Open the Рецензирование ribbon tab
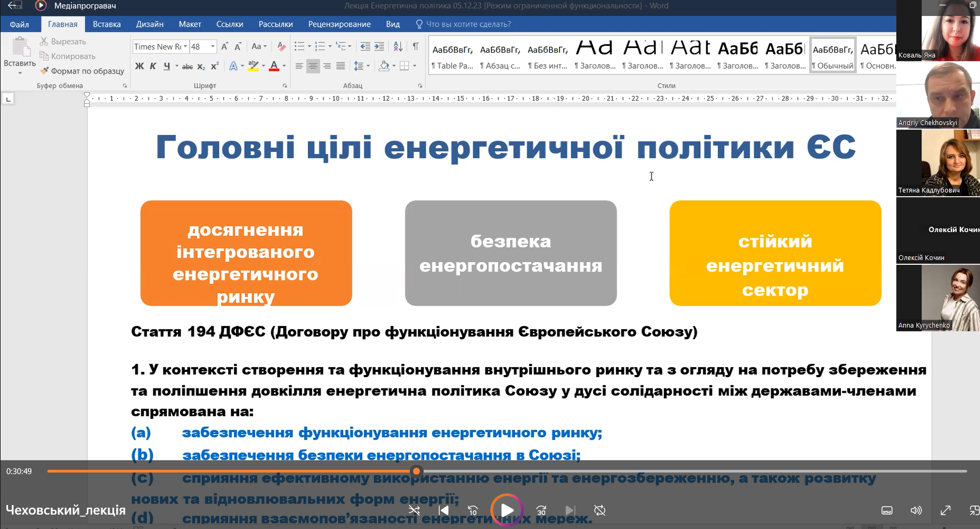Viewport: 980px width, 529px height. 339,24
